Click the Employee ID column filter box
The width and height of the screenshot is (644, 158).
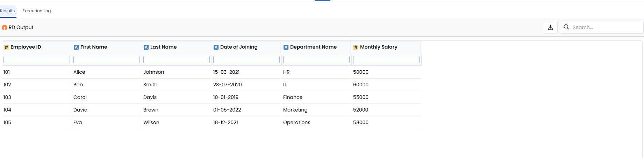pyautogui.click(x=37, y=60)
